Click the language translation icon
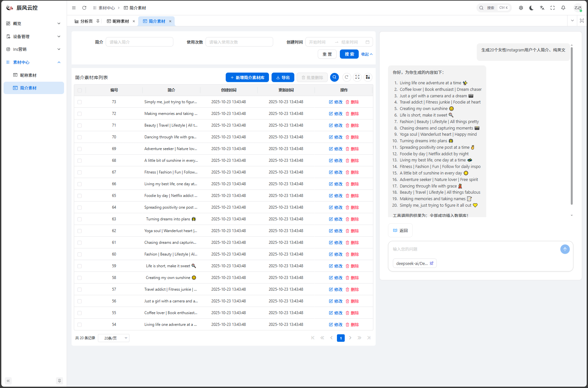Viewport: 588px width, 388px height. point(542,8)
